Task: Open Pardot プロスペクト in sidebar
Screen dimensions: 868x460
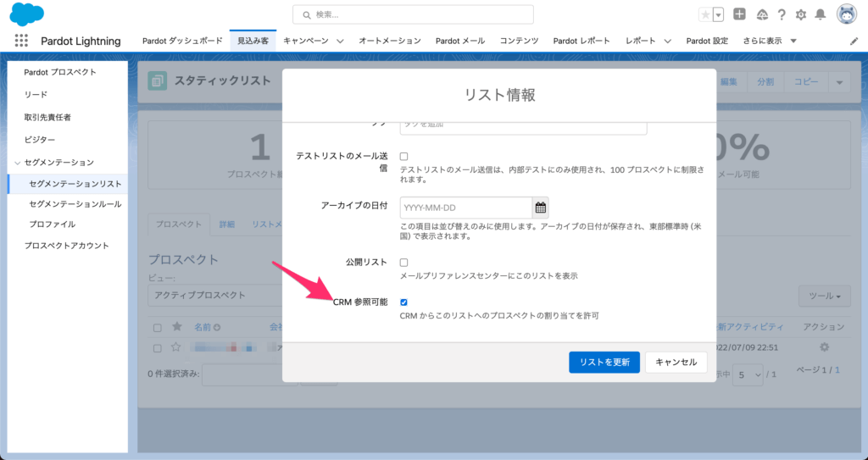Action: tap(60, 72)
